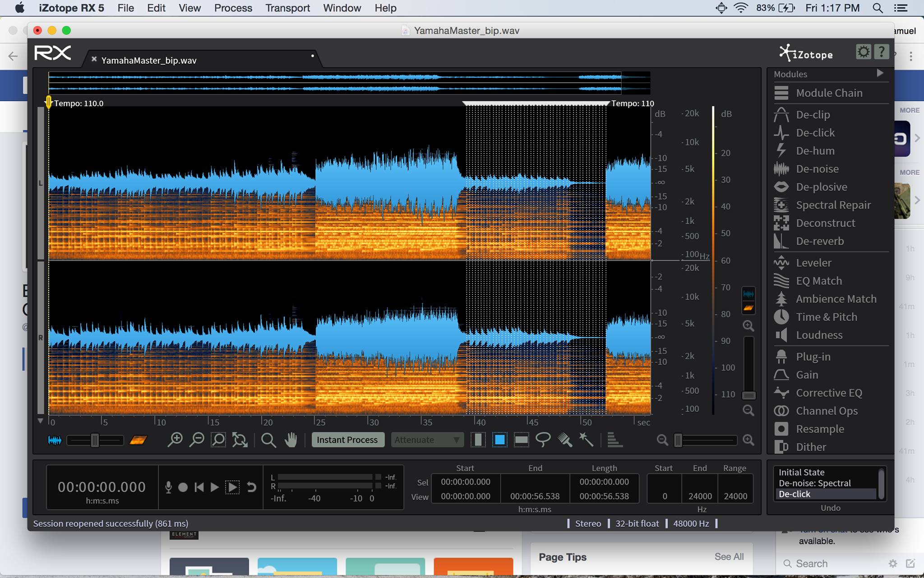Open the Corrective EQ module
Image resolution: width=924 pixels, height=578 pixels.
[828, 393]
